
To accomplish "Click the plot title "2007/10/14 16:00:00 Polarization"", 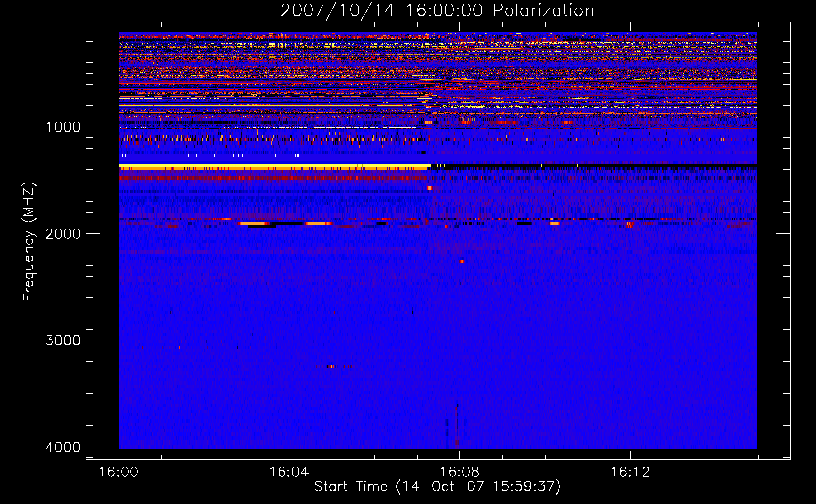I will click(437, 11).
